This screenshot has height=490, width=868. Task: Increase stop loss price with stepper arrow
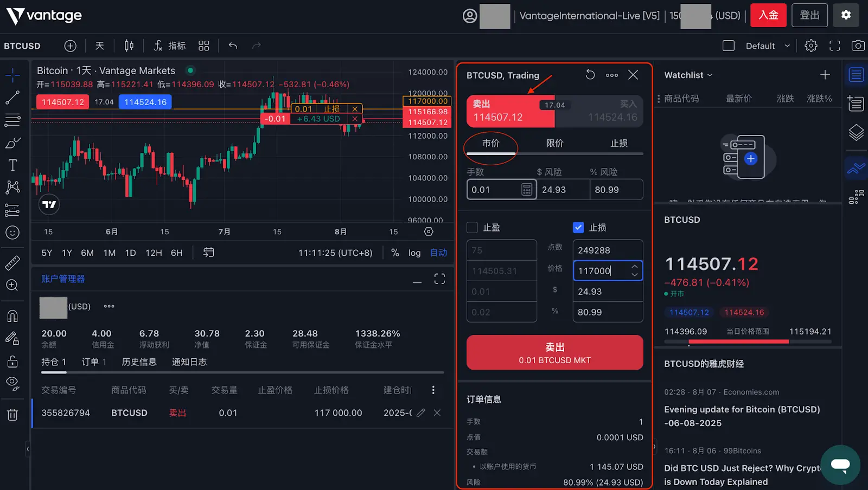click(x=634, y=267)
